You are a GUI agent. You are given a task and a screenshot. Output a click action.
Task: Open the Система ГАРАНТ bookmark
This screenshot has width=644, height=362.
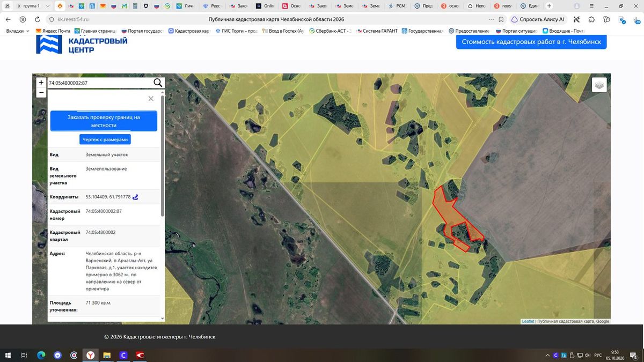[377, 31]
